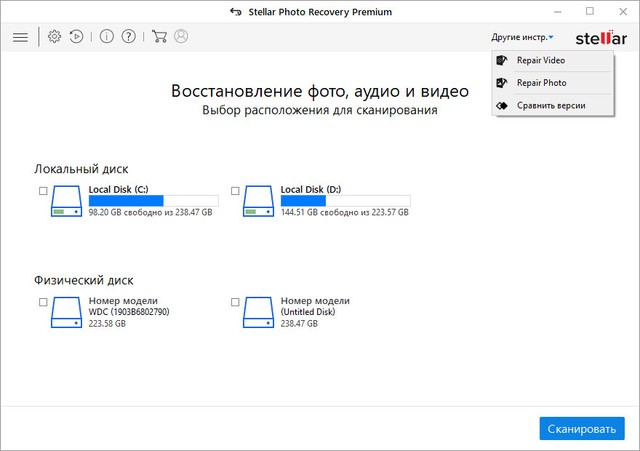Tick the WDC (1903B6802790) checkbox

43,302
